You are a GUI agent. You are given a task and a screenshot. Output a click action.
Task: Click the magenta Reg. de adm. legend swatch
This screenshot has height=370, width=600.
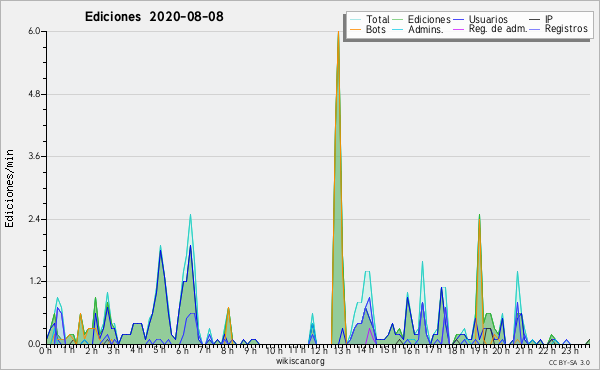point(458,29)
